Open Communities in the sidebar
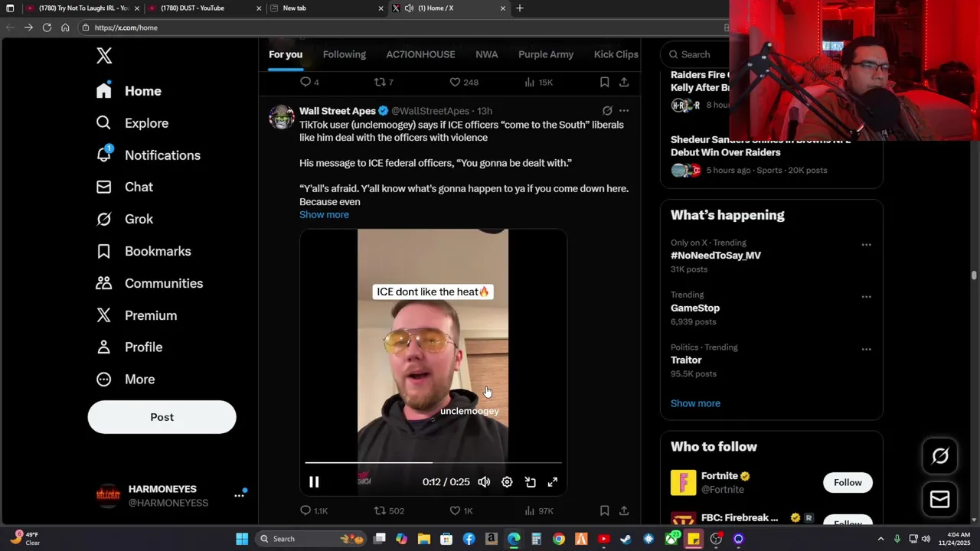 click(x=149, y=283)
